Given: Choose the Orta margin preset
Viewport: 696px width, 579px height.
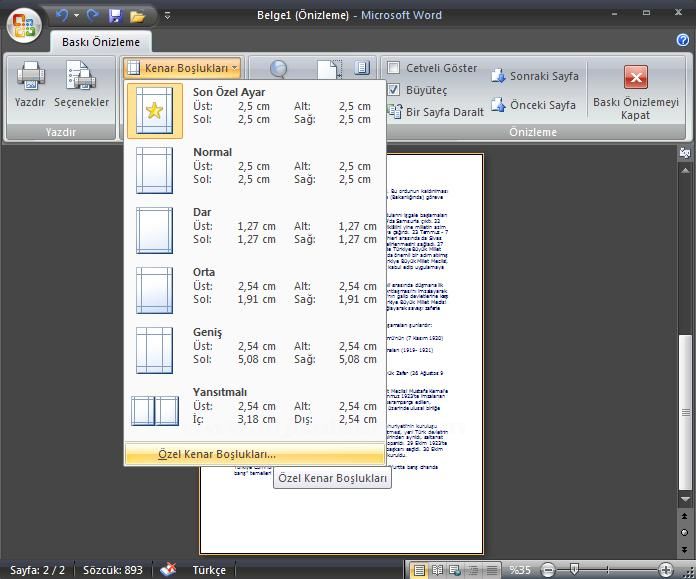Looking at the screenshot, I should [255, 290].
